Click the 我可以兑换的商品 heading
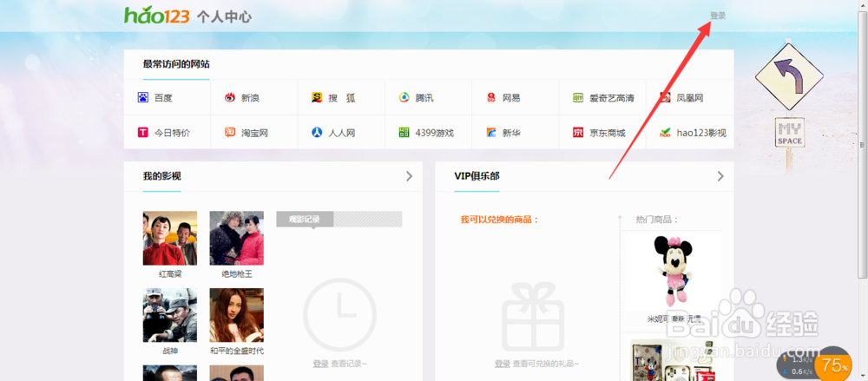The image size is (868, 381). [499, 220]
